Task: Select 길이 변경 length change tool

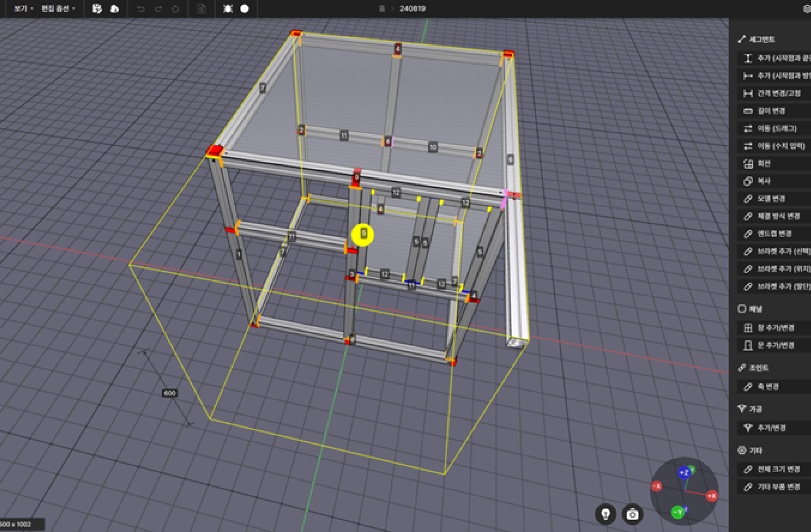Action: (x=771, y=111)
